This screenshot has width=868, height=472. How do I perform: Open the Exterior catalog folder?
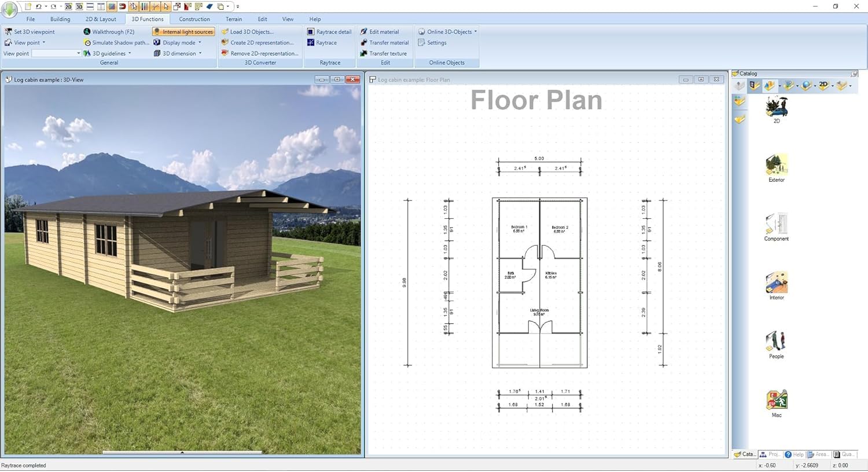[x=776, y=166]
